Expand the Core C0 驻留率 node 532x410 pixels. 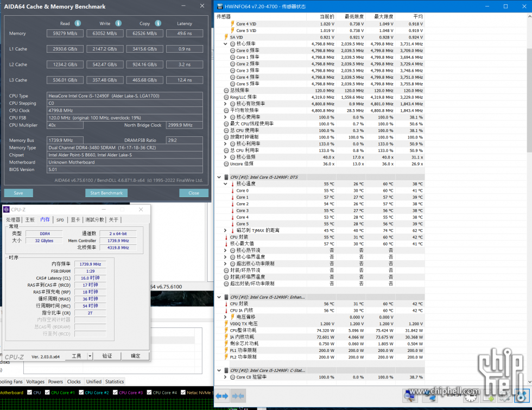coord(225,377)
